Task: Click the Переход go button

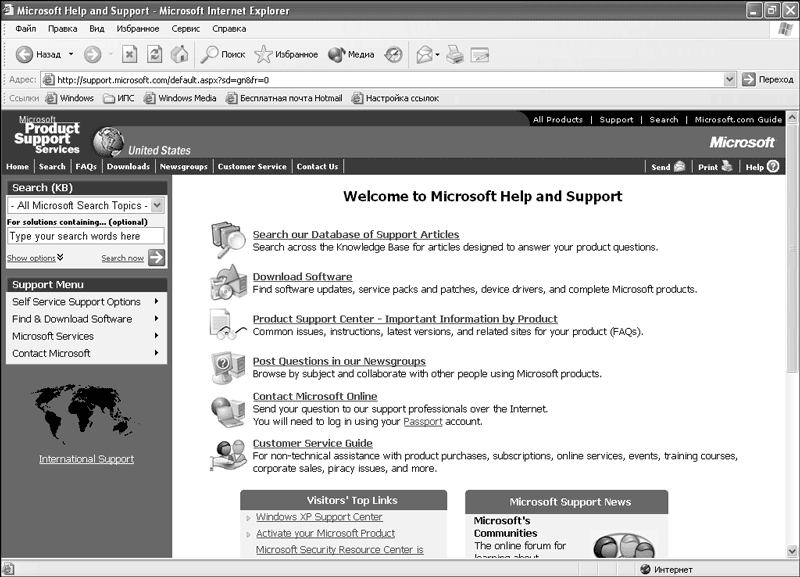Action: pos(768,80)
